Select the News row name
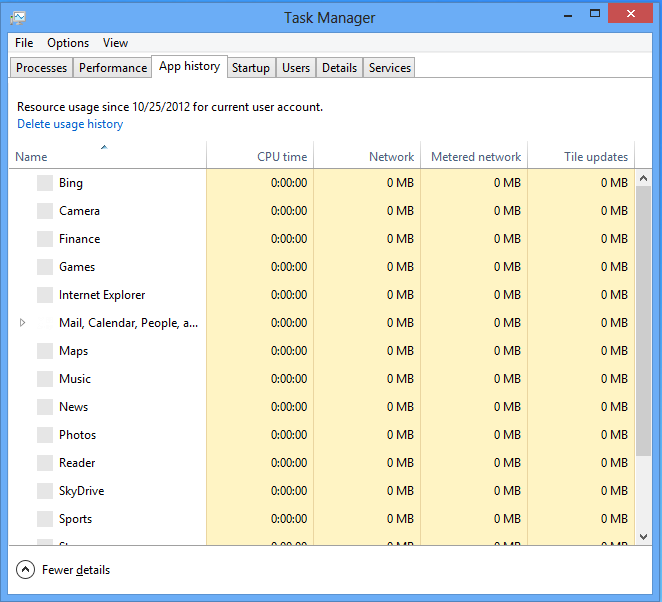 click(73, 407)
